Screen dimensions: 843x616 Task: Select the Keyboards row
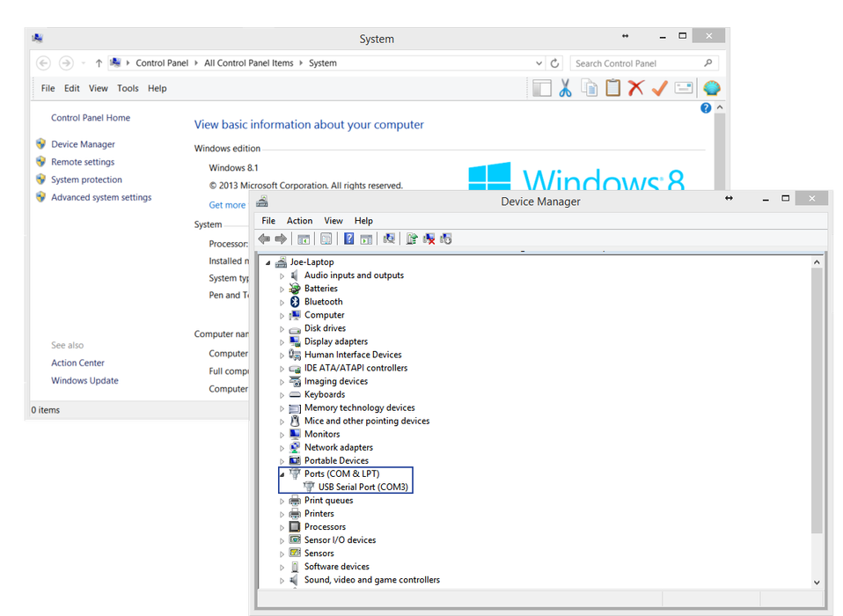[x=324, y=394]
